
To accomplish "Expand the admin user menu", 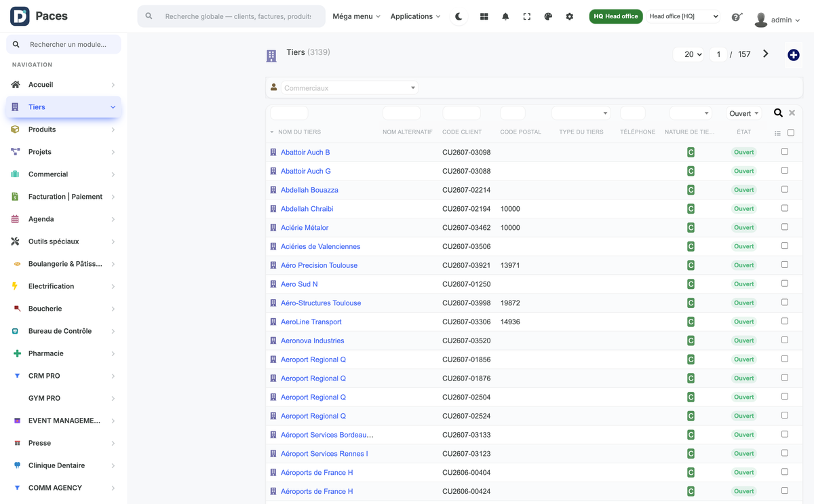I will point(786,20).
